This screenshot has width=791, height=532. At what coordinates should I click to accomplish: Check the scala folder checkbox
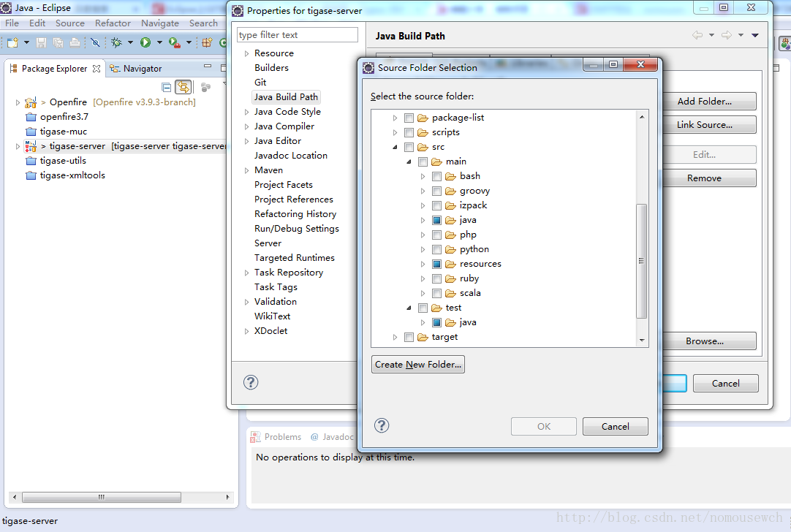pyautogui.click(x=437, y=294)
